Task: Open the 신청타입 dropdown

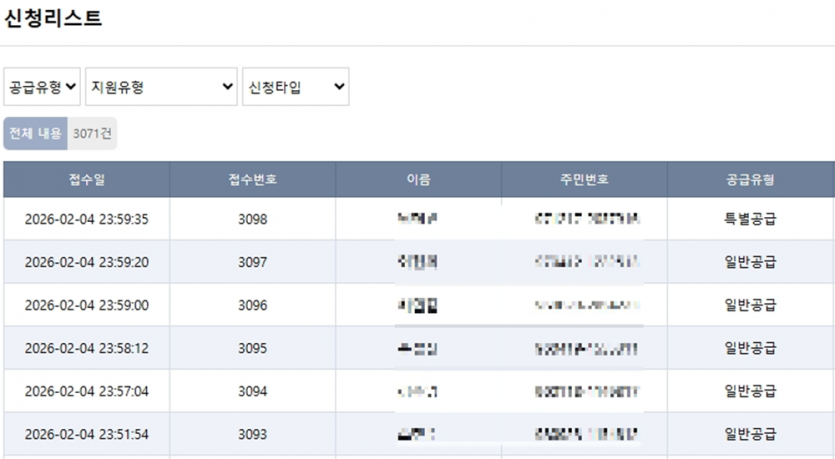Action: [295, 87]
